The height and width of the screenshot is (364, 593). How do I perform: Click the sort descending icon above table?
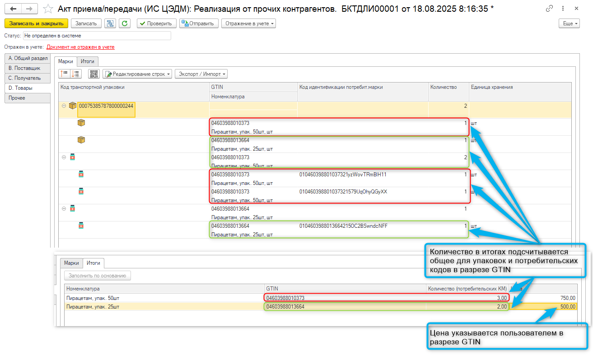(75, 74)
